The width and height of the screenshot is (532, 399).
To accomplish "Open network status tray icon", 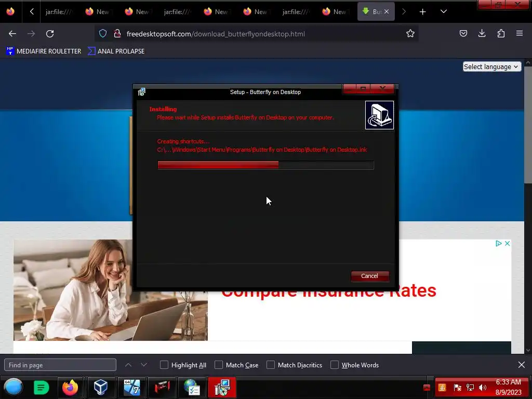I will [x=470, y=388].
